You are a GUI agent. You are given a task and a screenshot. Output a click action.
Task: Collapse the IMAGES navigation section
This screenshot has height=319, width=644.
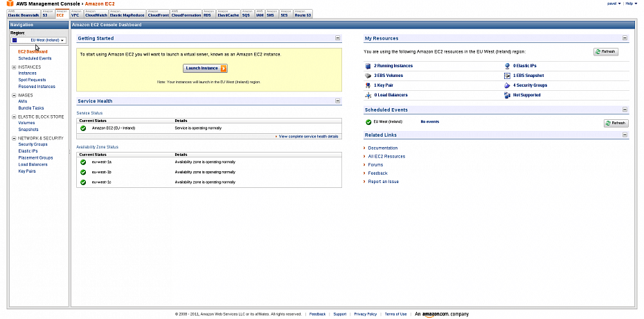[14, 96]
